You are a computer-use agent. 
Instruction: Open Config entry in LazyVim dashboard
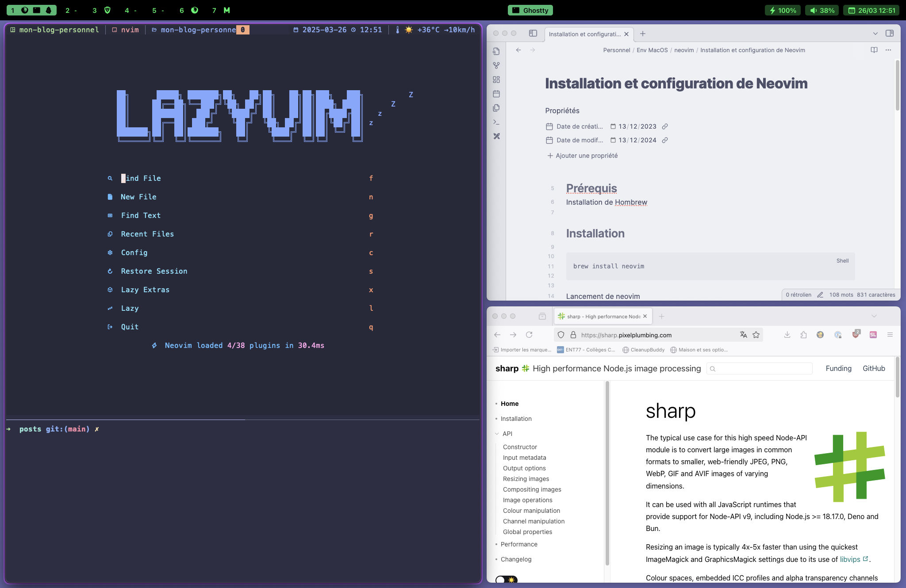tap(241, 252)
